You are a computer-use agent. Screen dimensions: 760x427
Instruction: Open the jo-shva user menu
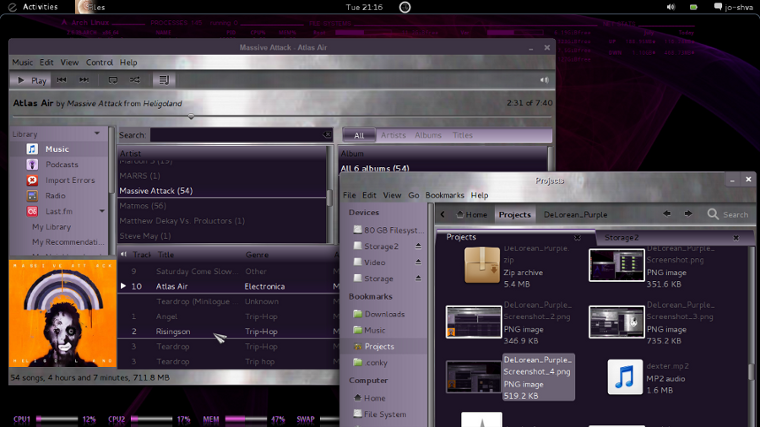pyautogui.click(x=733, y=7)
